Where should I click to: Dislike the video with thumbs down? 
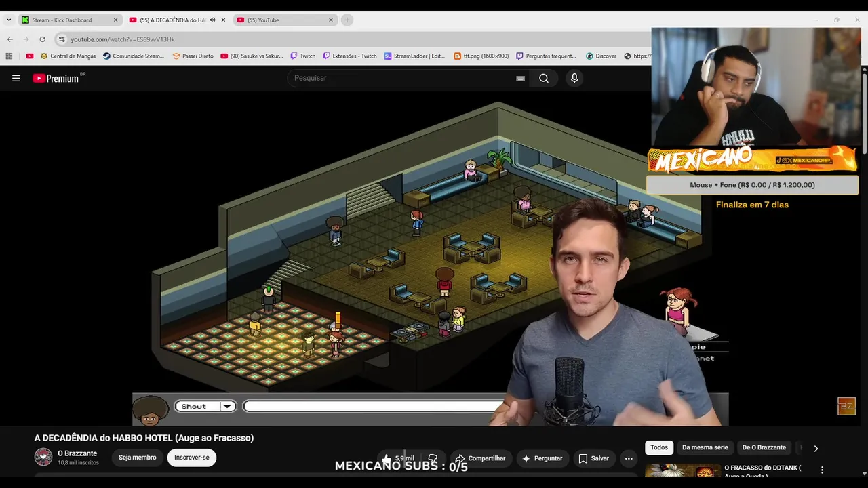[433, 458]
